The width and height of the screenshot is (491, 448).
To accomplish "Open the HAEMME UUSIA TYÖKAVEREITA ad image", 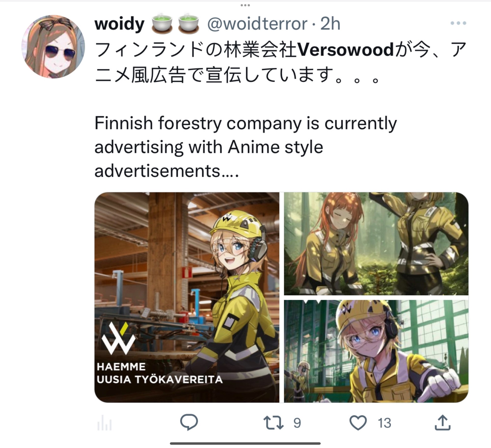I will (x=187, y=297).
